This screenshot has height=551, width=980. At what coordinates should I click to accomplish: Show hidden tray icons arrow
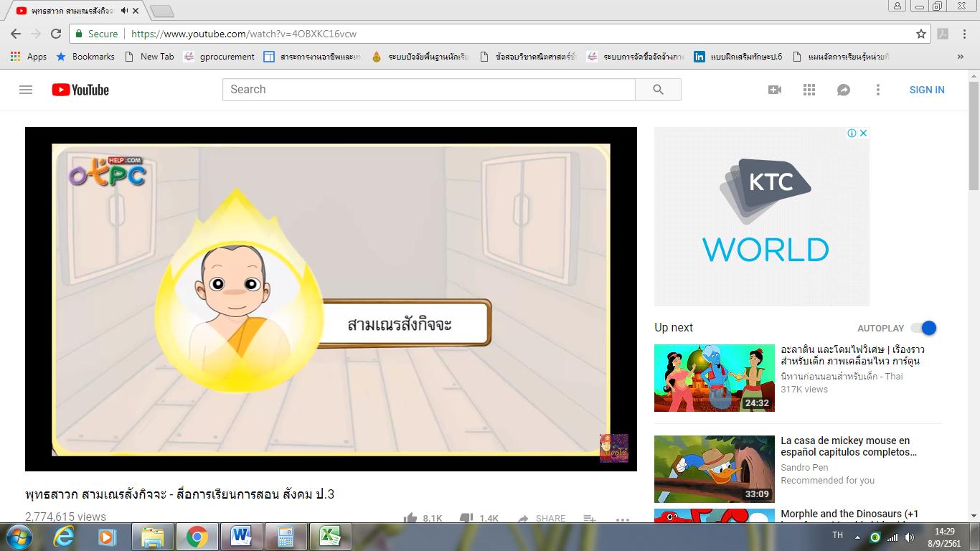point(858,537)
